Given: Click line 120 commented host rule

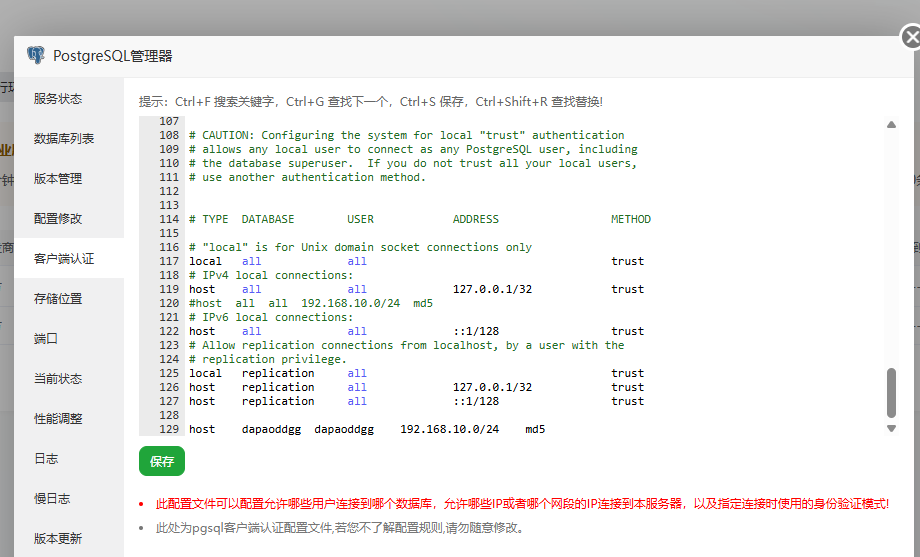Looking at the screenshot, I should click(311, 303).
